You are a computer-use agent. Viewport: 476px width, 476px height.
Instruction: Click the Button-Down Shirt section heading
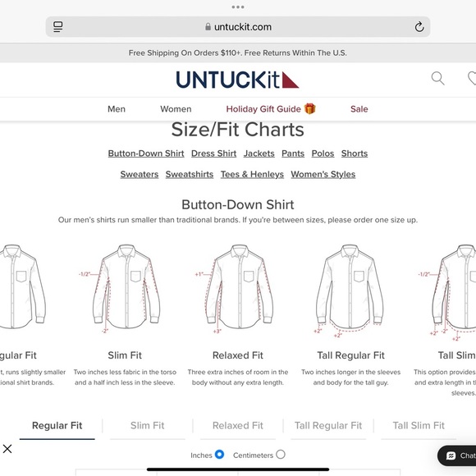tap(238, 204)
